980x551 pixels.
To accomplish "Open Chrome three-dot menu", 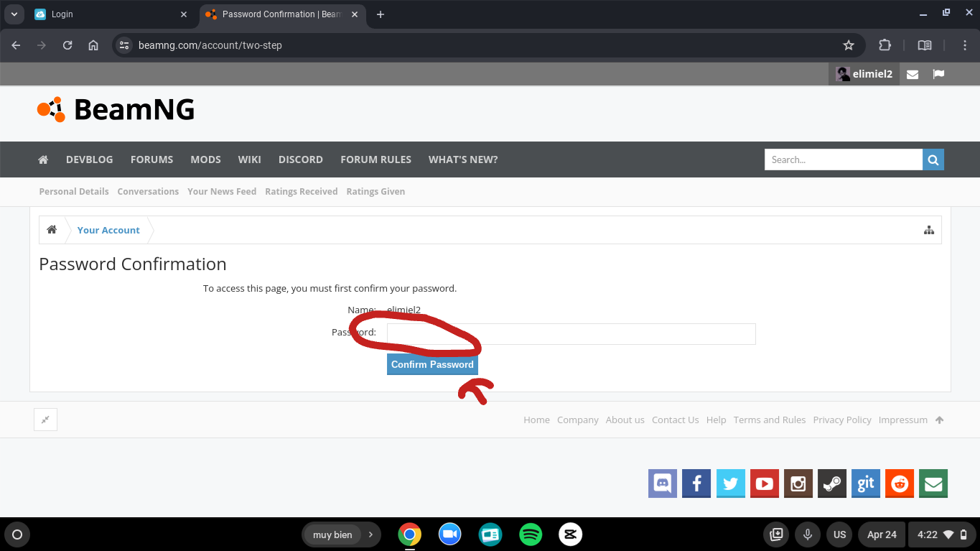I will [965, 45].
